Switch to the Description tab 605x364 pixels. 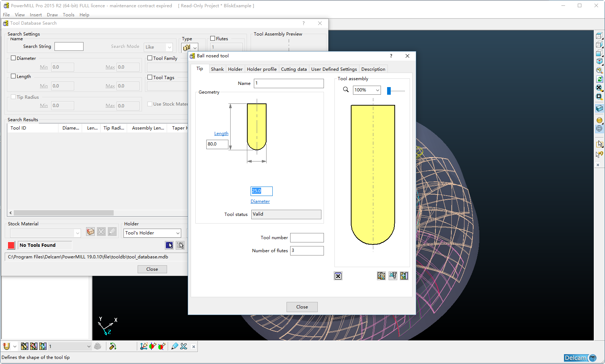click(x=373, y=69)
